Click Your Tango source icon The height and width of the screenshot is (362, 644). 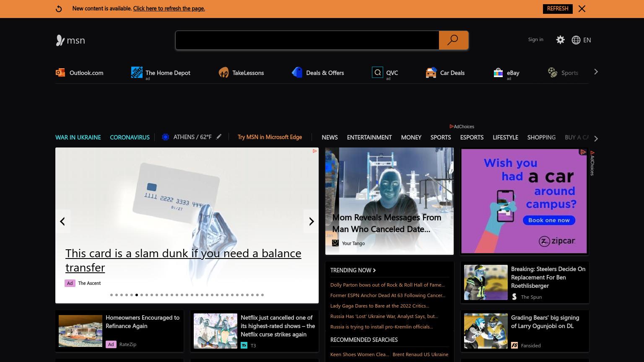pos(335,243)
